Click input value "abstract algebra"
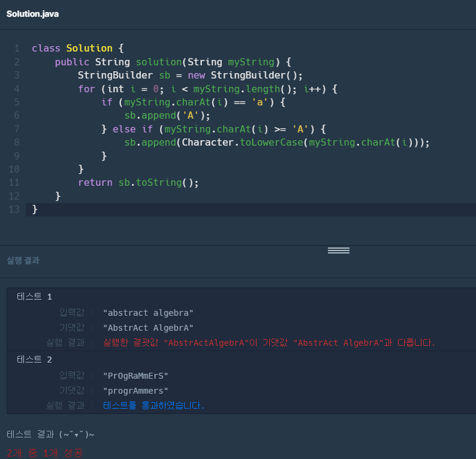Screen dimensions: 476x459 148,313
